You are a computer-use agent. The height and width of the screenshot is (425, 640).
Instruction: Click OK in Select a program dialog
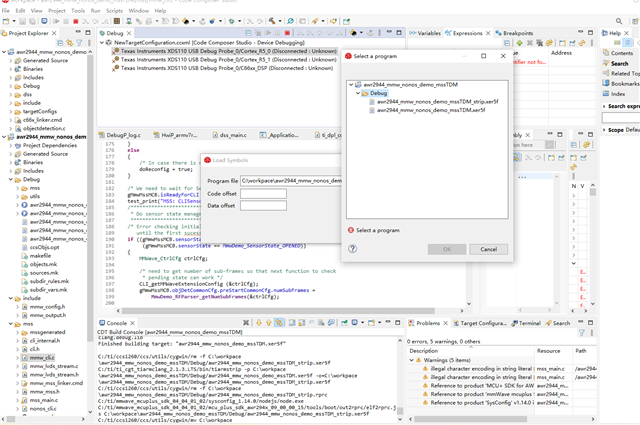[447, 249]
